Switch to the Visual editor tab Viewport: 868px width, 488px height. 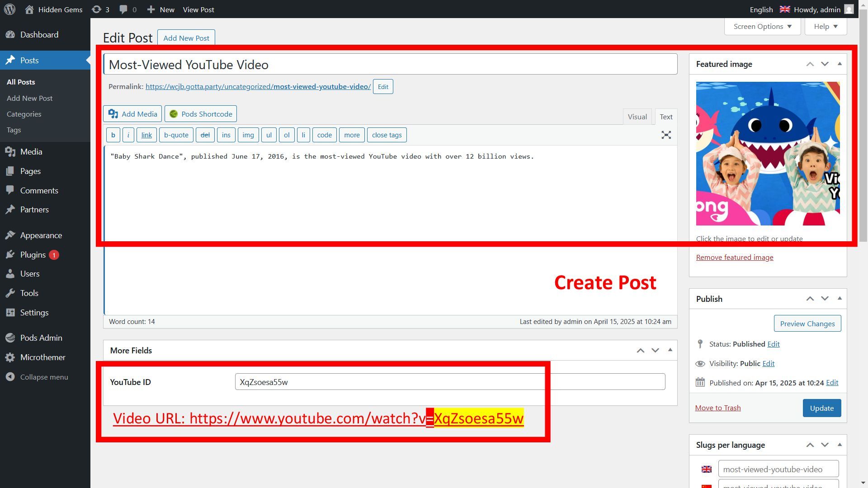click(637, 117)
